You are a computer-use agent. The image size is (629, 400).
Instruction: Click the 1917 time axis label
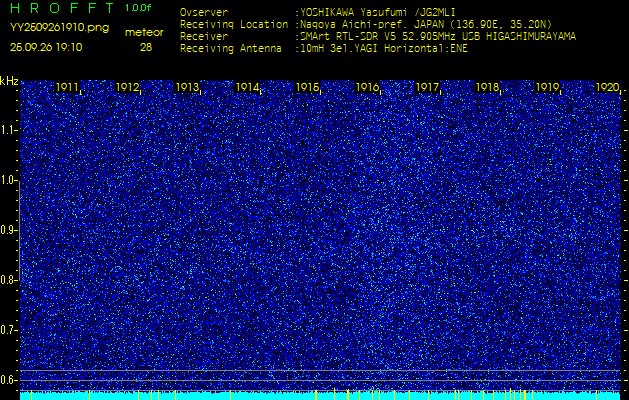tap(427, 87)
